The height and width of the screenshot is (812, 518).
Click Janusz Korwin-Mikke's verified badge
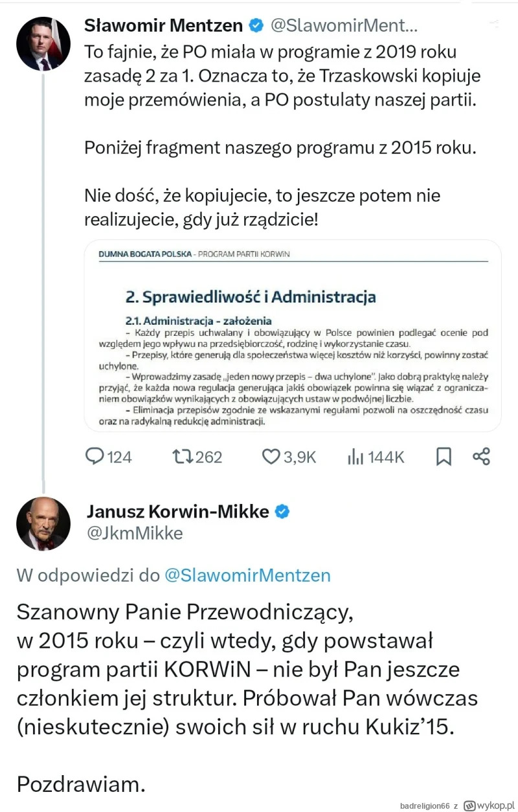282,512
